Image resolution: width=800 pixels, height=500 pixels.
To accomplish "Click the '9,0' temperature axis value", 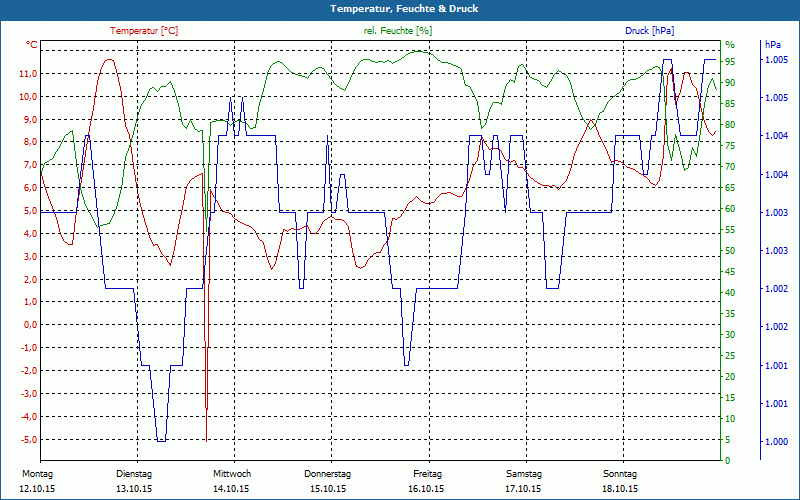I will [x=30, y=119].
